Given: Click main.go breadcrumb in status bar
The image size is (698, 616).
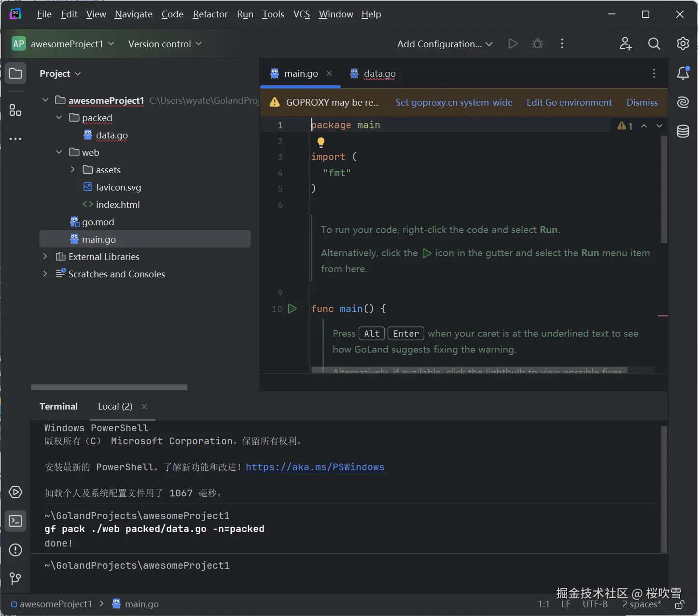Looking at the screenshot, I should 136,604.
